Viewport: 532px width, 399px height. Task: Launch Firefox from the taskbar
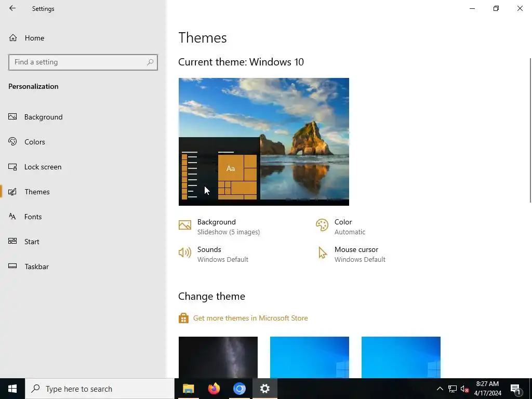coord(214,389)
